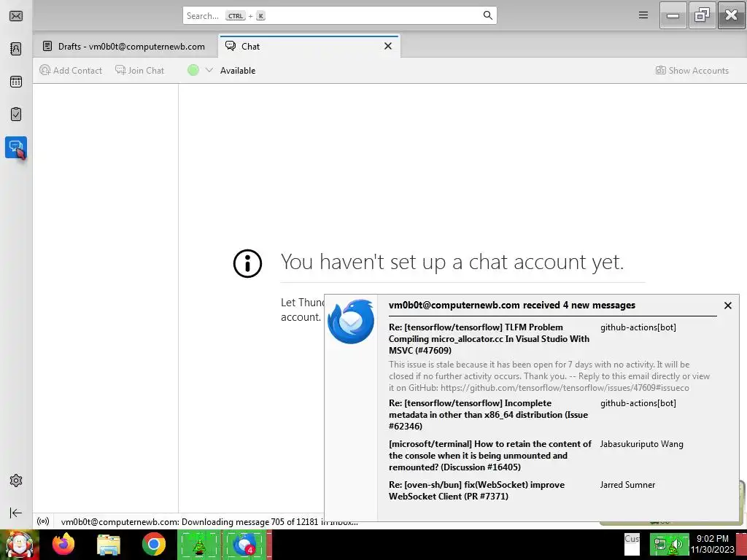Click Join Chat in chat toolbar

click(x=139, y=71)
